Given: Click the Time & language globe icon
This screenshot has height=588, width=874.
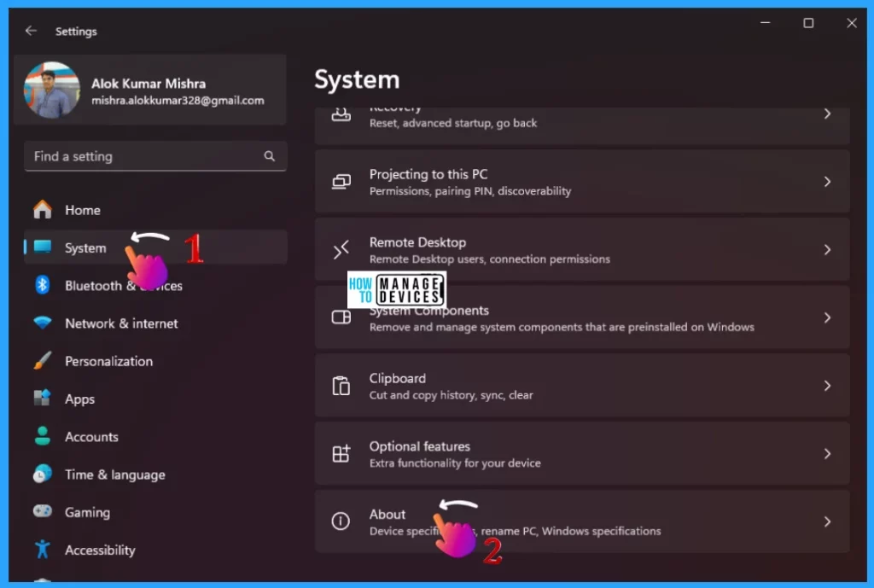Looking at the screenshot, I should 42,474.
